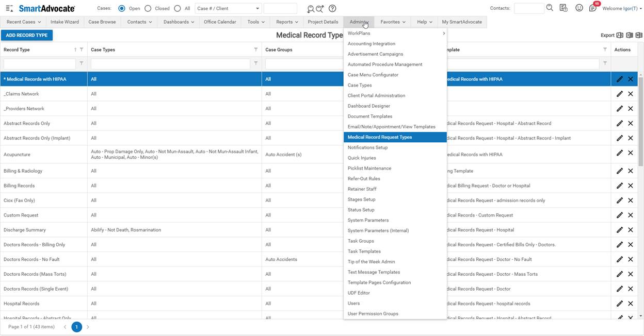This screenshot has width=644, height=336.
Task: Expand the Dashboards menu
Action: point(179,22)
